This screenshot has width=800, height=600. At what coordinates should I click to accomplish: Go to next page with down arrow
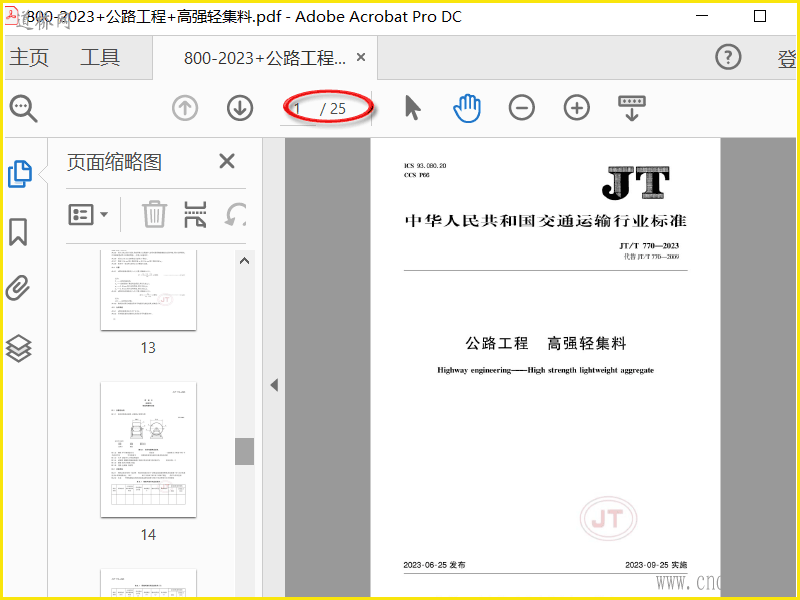click(x=240, y=108)
